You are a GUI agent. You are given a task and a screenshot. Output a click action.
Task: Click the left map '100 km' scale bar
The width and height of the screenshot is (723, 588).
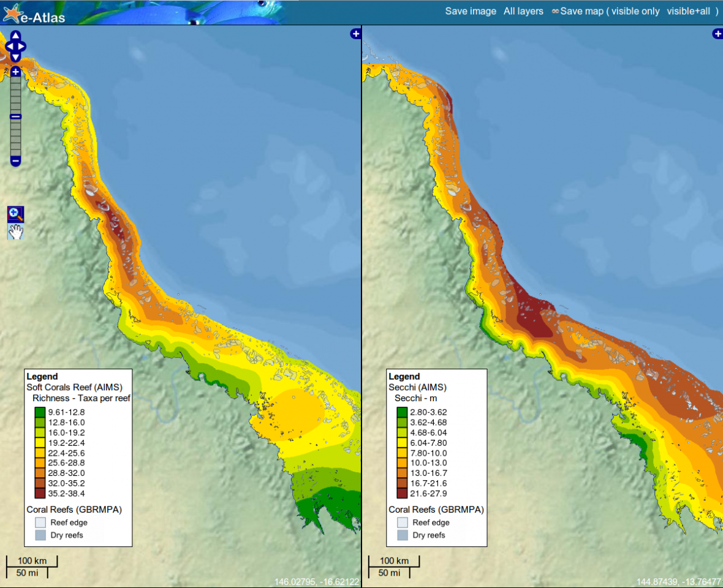(x=32, y=561)
